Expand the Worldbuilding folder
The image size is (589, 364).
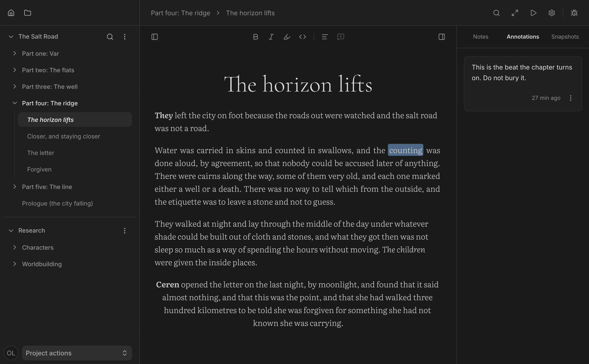click(x=15, y=264)
